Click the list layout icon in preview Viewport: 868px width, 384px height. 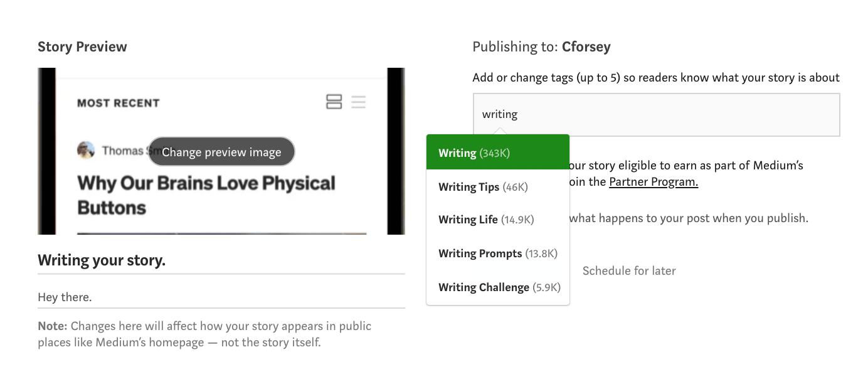[358, 102]
